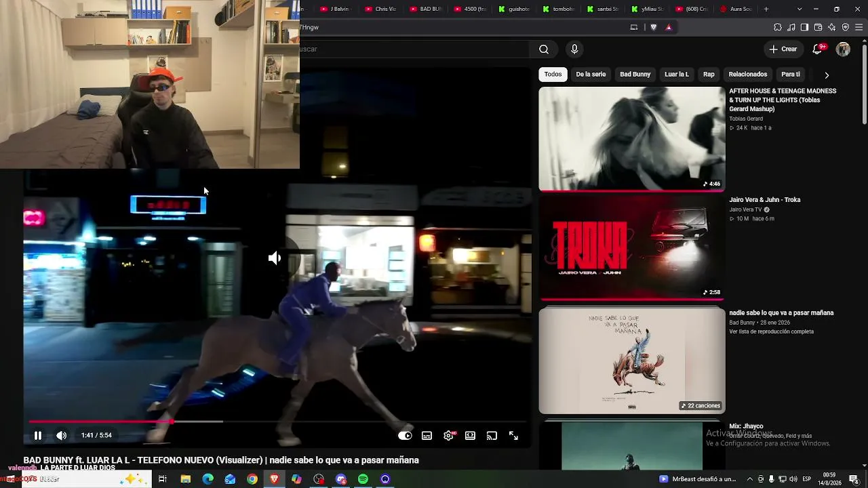Turn on subtitles in the video player
Image resolution: width=868 pixels, height=488 pixels.
pyautogui.click(x=427, y=436)
